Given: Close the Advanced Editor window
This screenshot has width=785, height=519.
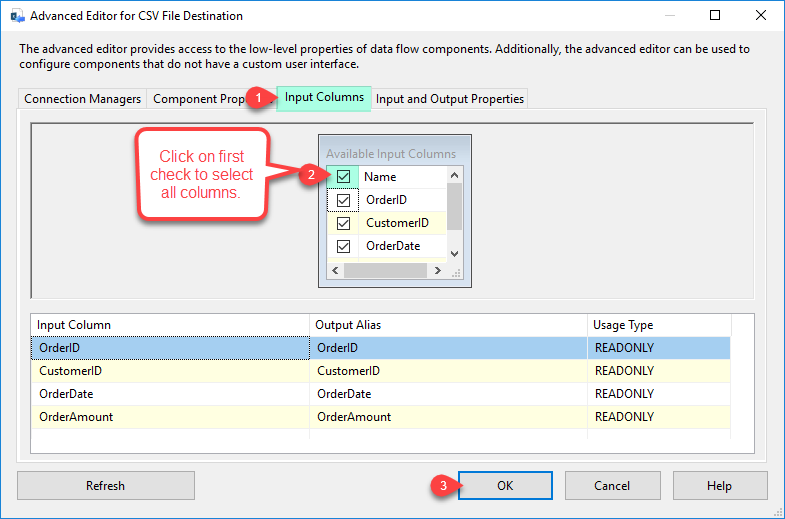Looking at the screenshot, I should (x=761, y=16).
